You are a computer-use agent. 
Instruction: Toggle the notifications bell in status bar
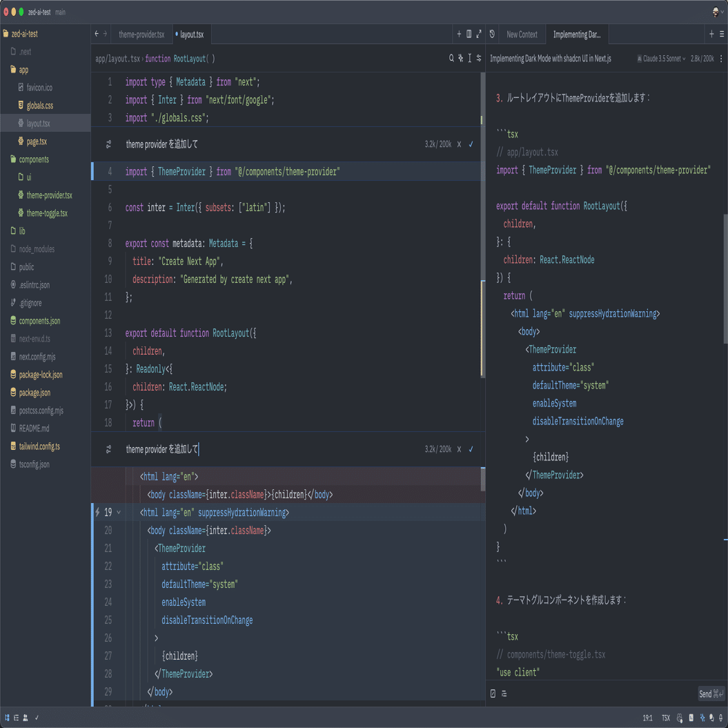(720, 718)
